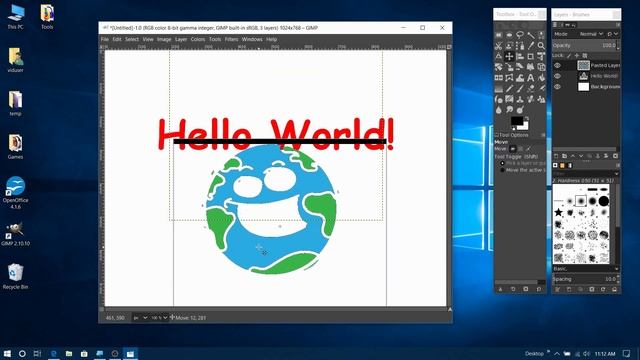This screenshot has height=360, width=640.
Task: Select the Gradient tool in Toolbox
Action: (x=499, y=88)
